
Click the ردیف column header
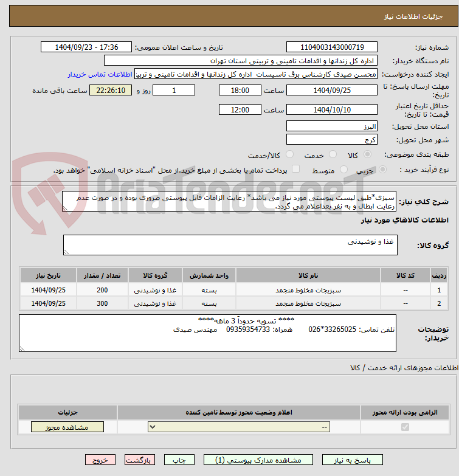(x=439, y=275)
